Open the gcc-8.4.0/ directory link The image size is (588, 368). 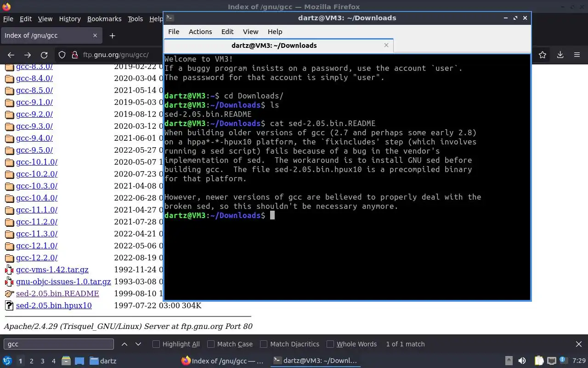34,78
